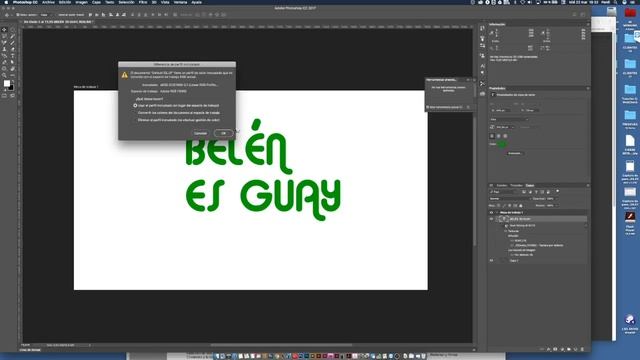Select the Hand tool
This screenshot has width=640, height=360.
coord(12,69)
